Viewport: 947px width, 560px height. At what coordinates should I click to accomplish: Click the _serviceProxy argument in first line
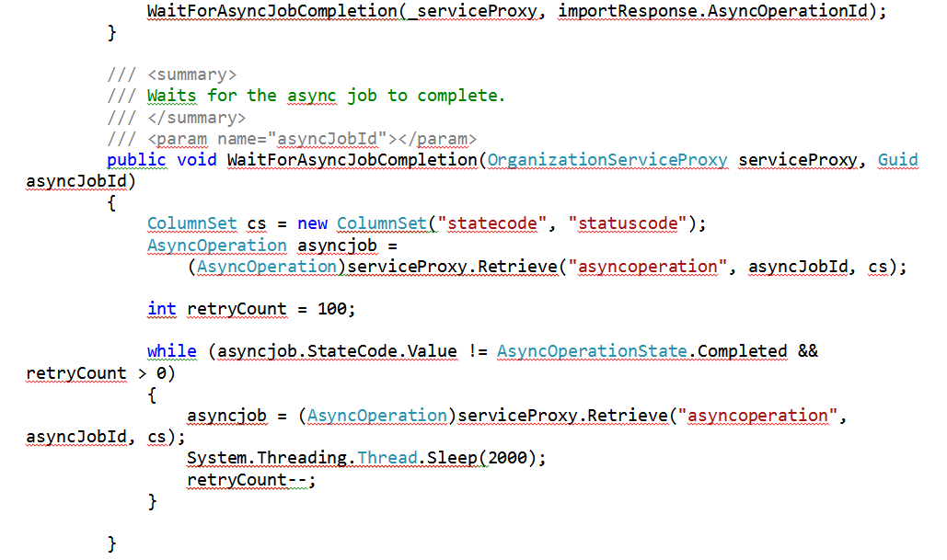point(479,11)
